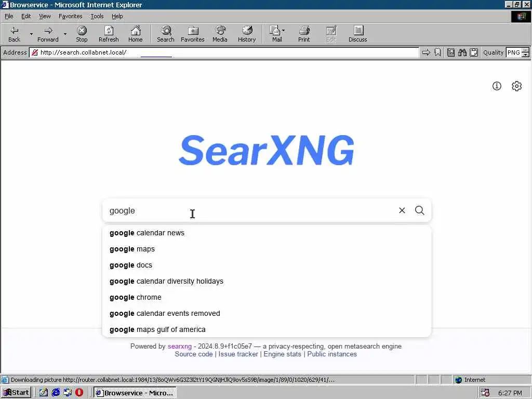Open the Source code link

(193, 354)
